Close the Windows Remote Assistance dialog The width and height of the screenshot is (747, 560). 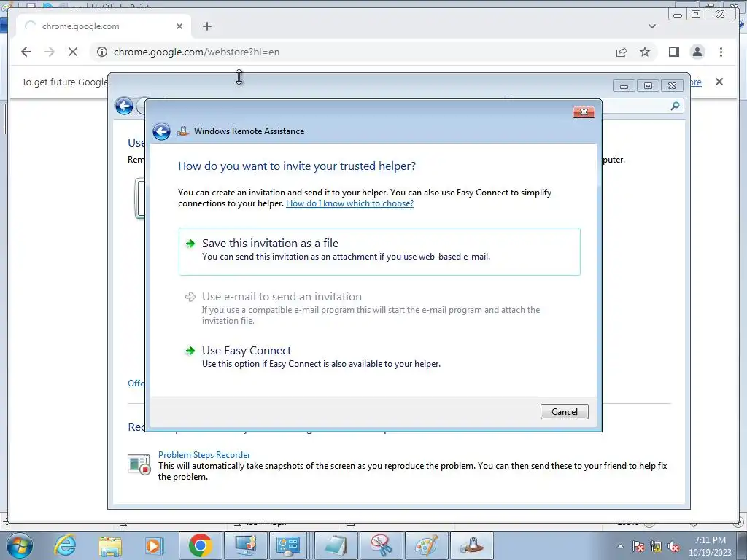click(584, 112)
